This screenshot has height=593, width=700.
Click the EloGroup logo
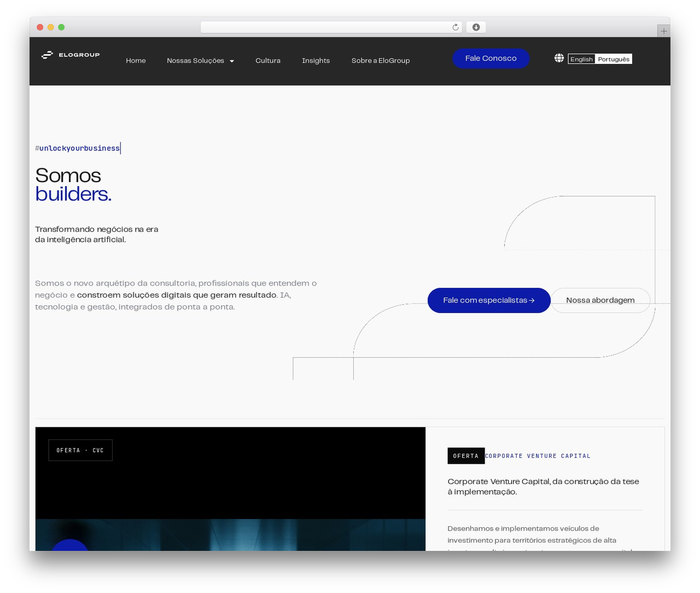coord(71,55)
